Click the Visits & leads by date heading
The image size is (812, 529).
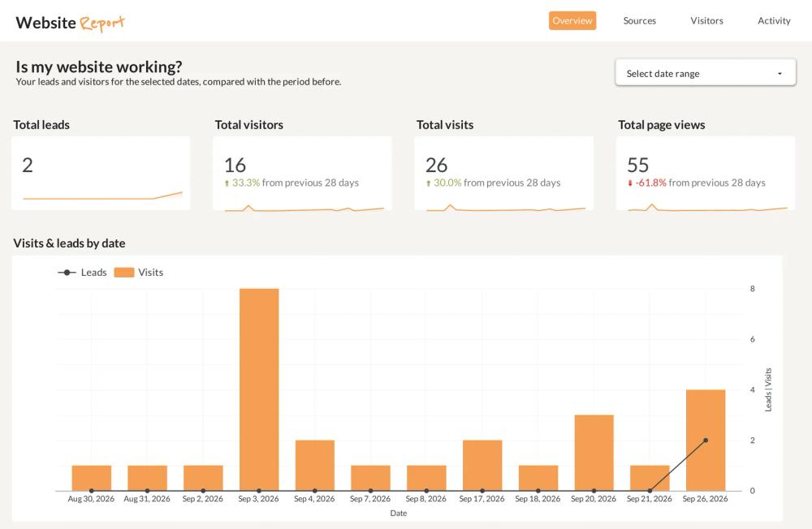point(69,243)
